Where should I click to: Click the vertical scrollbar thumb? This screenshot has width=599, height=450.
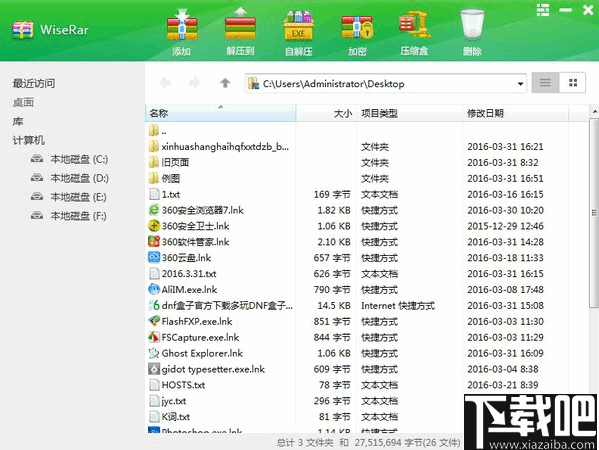[x=594, y=212]
